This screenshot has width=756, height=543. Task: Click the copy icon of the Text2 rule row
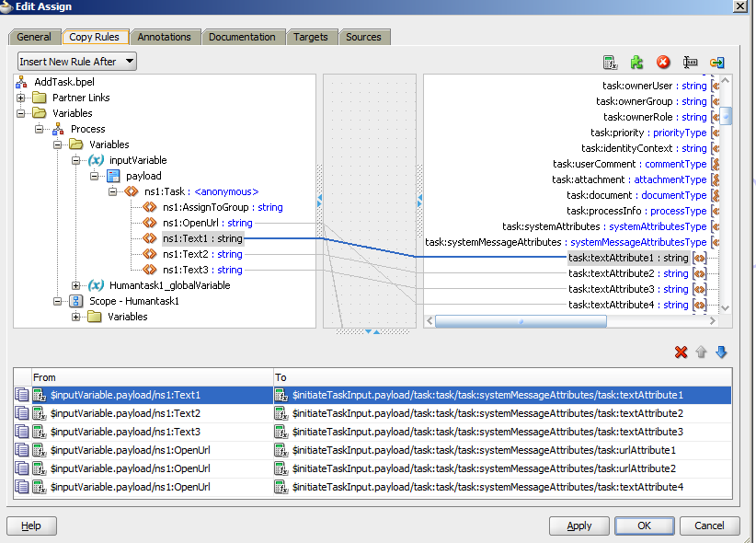coord(22,413)
